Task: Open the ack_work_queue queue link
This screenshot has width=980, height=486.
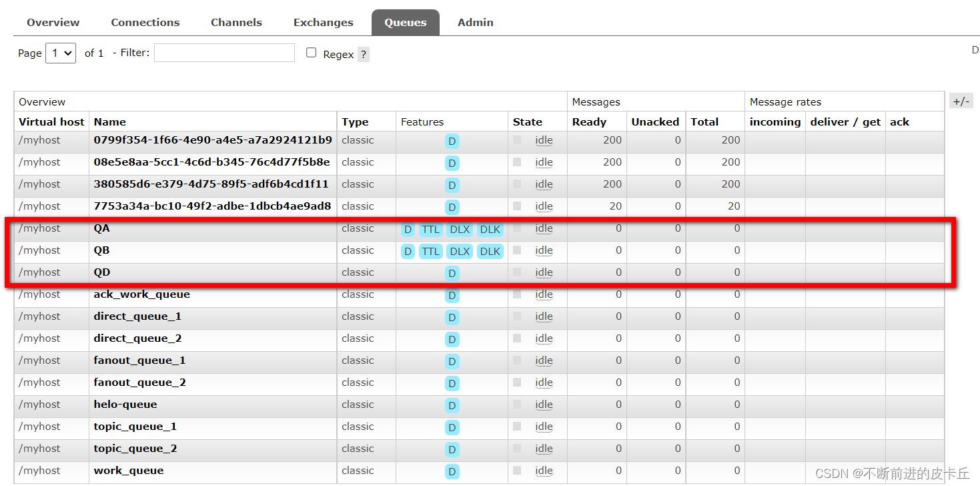Action: pos(141,294)
